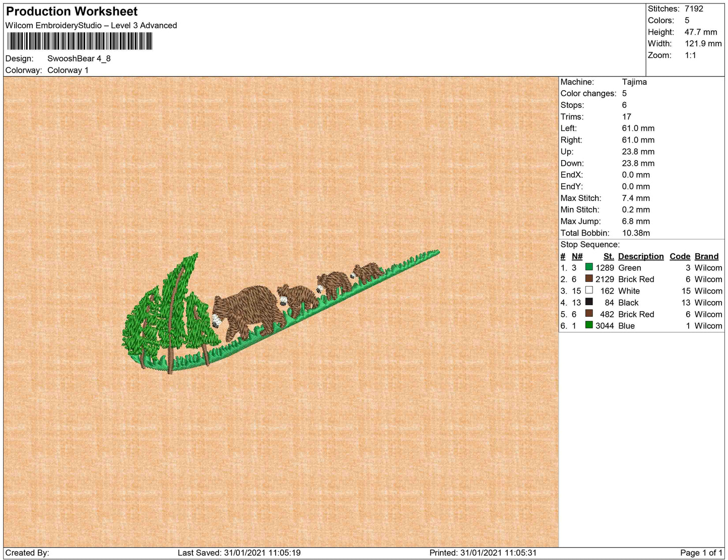
Task: Click the Colors count value "5"
Action: pos(687,20)
